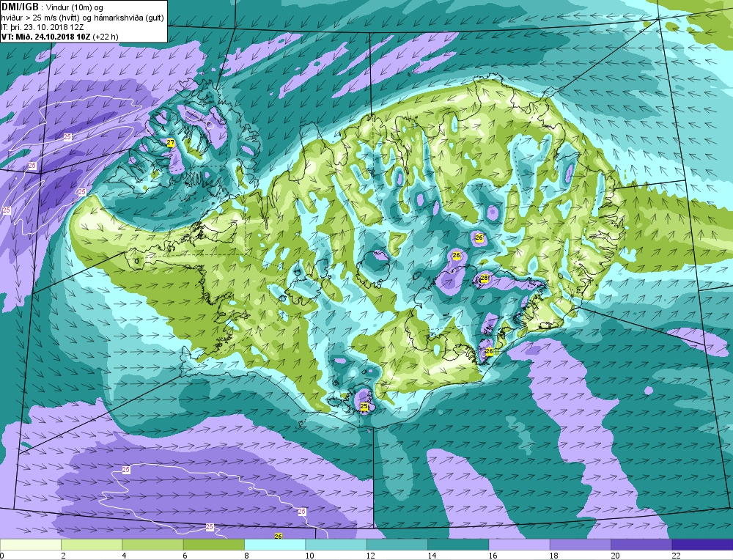This screenshot has height=560, width=733.
Task: Click yellow 26 label just above the legend bar
Action: click(x=278, y=536)
